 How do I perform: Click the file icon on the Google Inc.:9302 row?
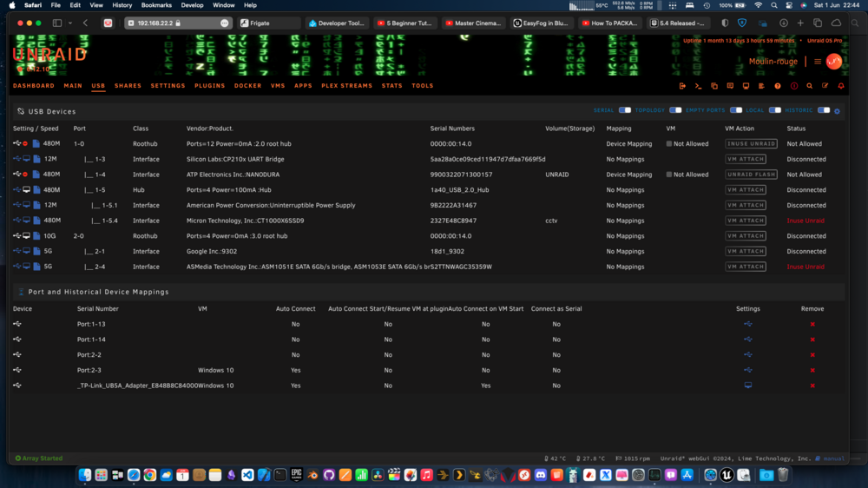click(36, 252)
